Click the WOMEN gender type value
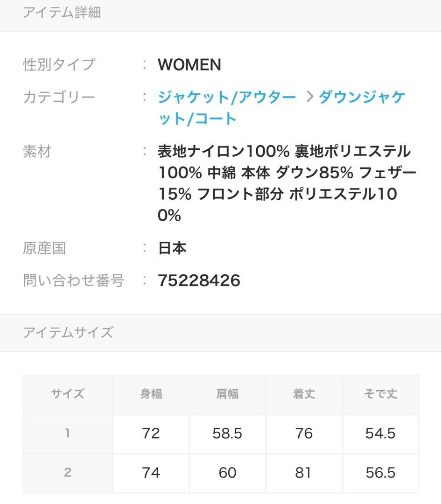The width and height of the screenshot is (442, 504). click(189, 65)
